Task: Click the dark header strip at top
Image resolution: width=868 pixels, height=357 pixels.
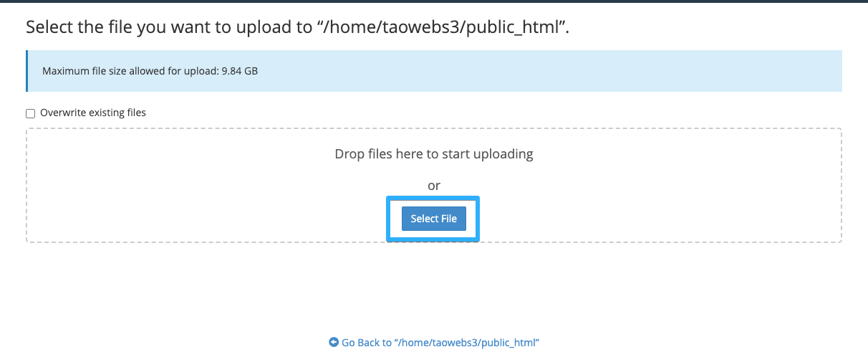Action: pyautogui.click(x=434, y=1)
